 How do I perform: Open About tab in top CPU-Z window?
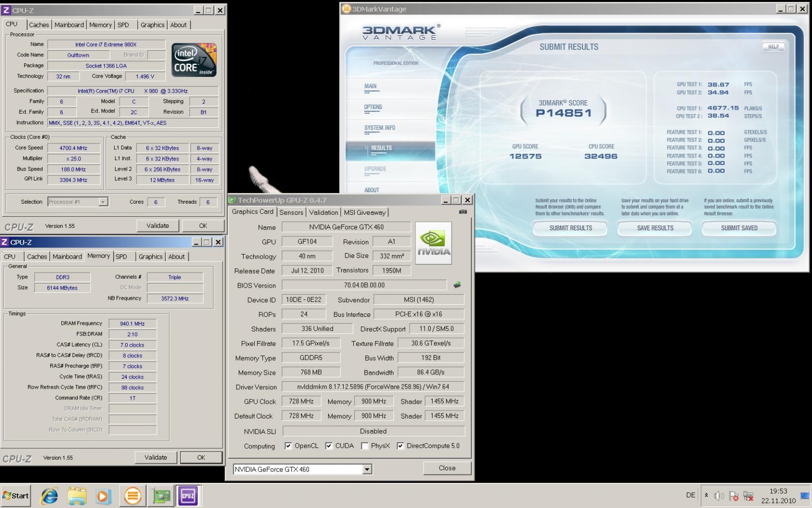[x=178, y=25]
